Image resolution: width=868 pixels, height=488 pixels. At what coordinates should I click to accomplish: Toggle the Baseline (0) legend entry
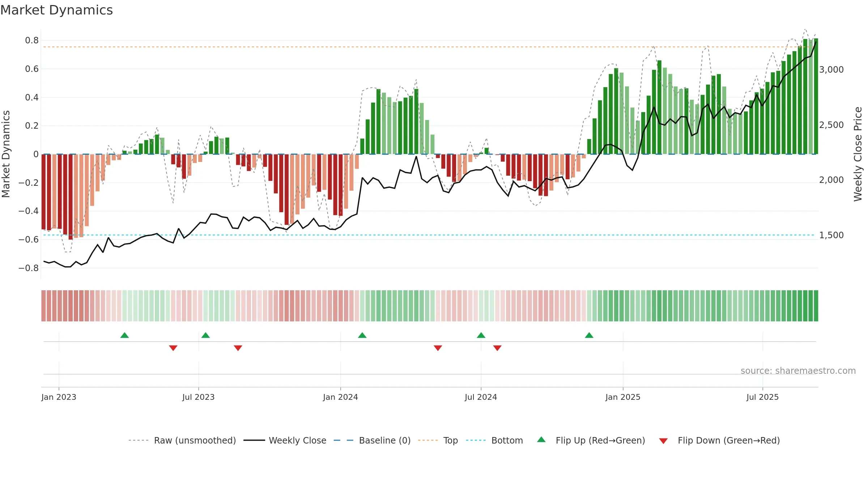(372, 440)
